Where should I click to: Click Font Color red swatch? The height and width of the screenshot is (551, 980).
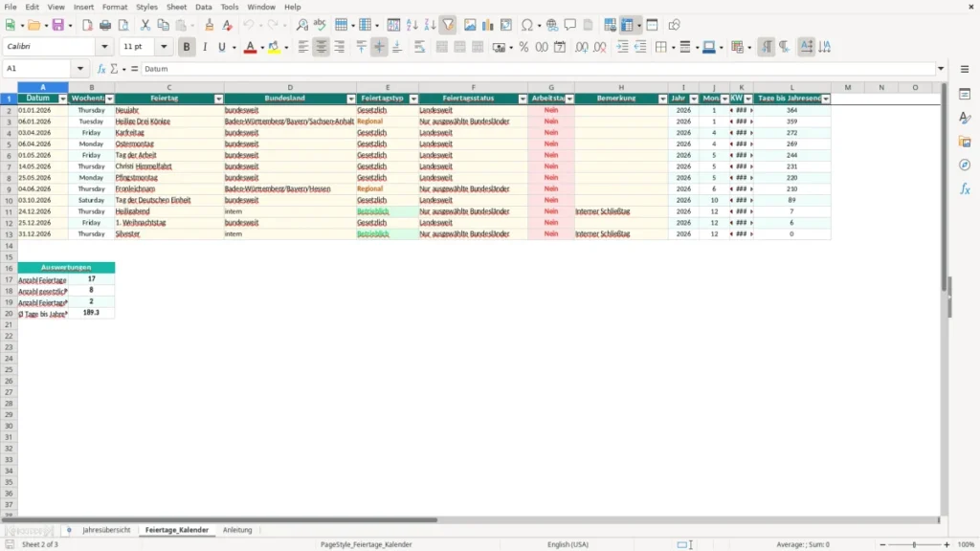[x=250, y=47]
